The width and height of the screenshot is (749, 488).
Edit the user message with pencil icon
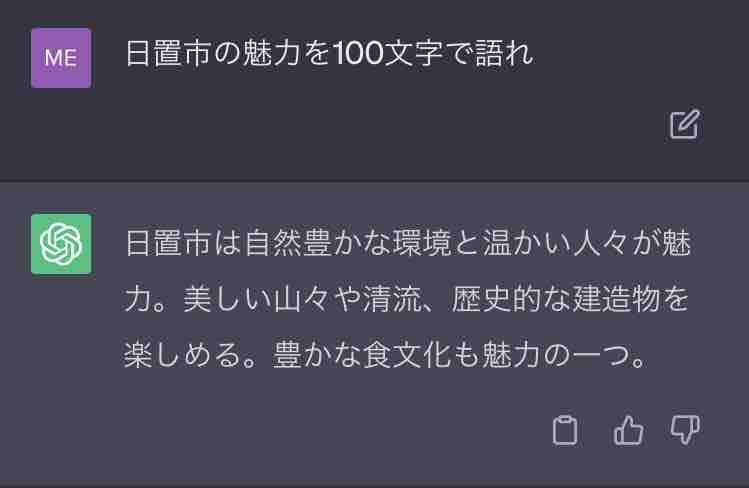pos(685,125)
